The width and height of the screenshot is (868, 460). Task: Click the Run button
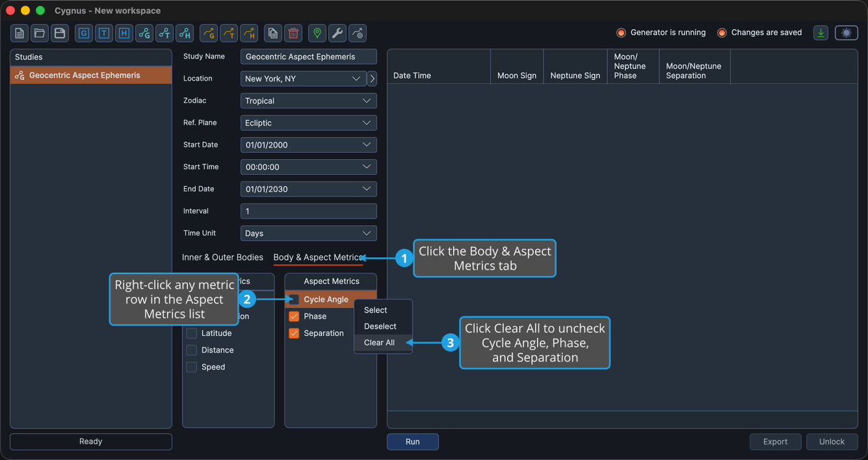pos(413,442)
